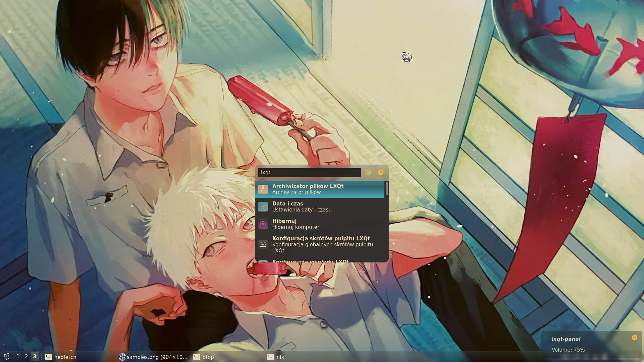Viewport: 644px width, 362px height.
Task: Click the runner results list scrollbar
Action: [387, 189]
